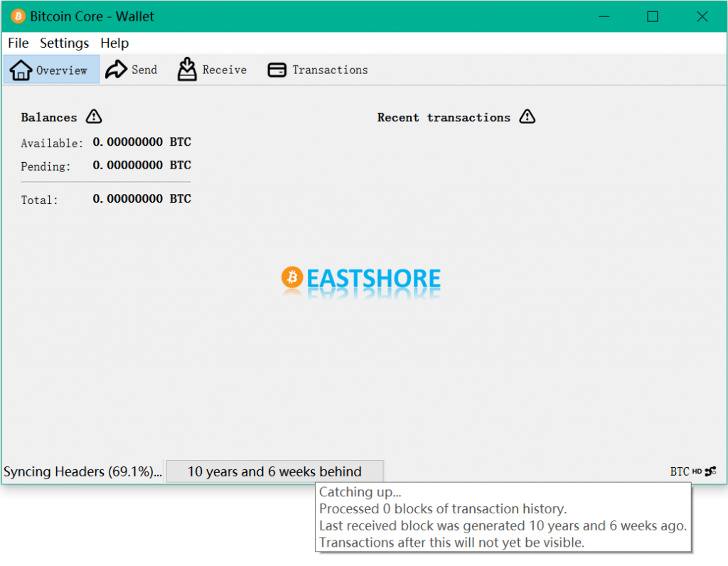Toggle the Overview tab selection
The height and width of the screenshot is (566, 728).
point(51,69)
